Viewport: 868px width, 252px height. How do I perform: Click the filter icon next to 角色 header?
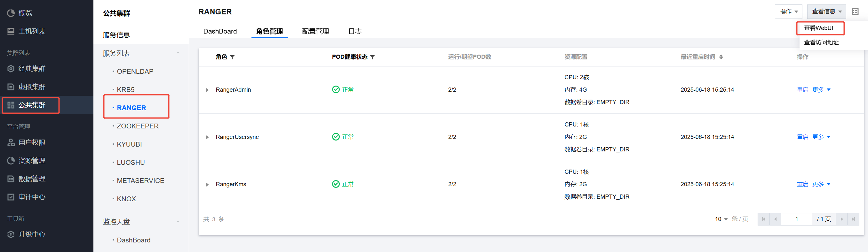click(232, 57)
